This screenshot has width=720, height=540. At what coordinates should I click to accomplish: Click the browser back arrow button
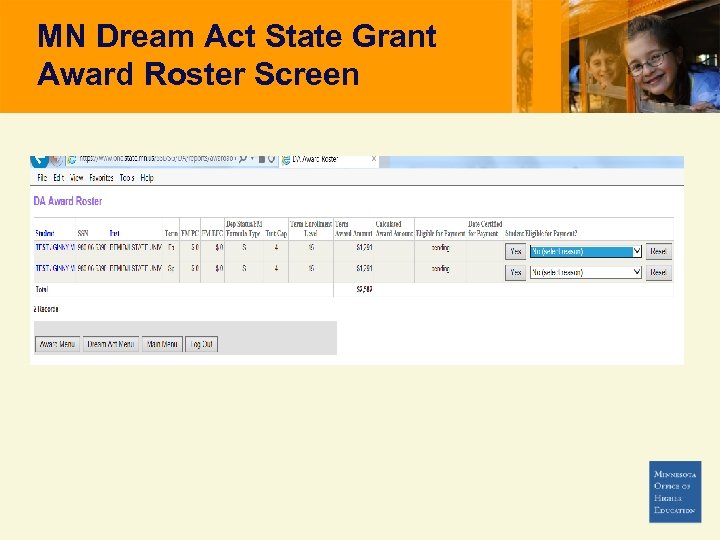pyautogui.click(x=39, y=161)
